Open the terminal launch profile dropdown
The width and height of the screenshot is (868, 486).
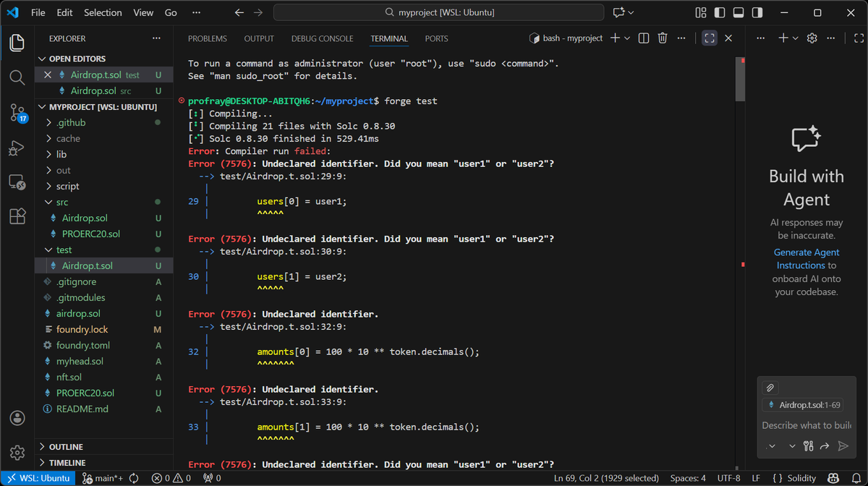(x=627, y=38)
